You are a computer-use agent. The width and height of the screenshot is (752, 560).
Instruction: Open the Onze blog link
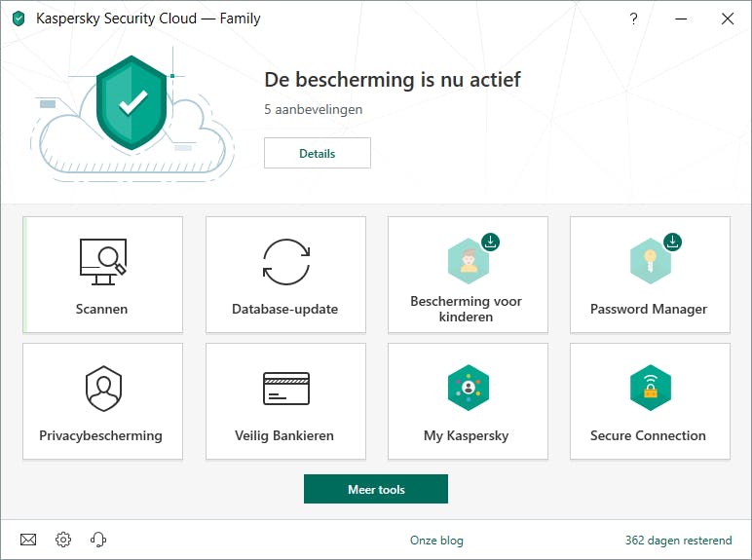click(436, 541)
